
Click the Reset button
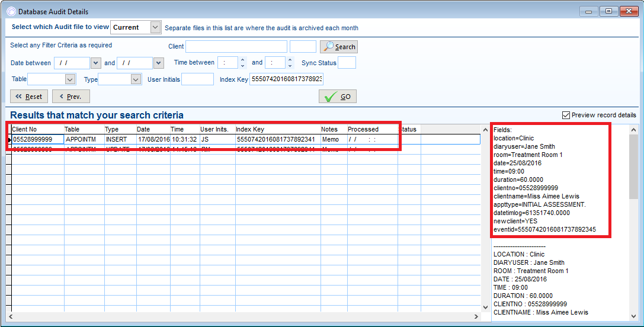click(28, 97)
